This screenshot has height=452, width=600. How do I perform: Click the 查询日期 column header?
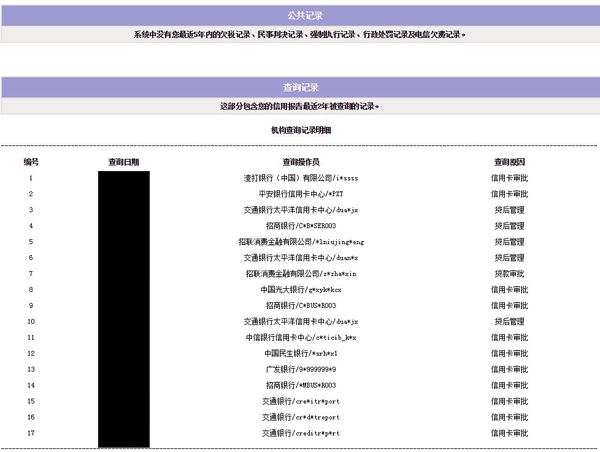[x=124, y=162]
